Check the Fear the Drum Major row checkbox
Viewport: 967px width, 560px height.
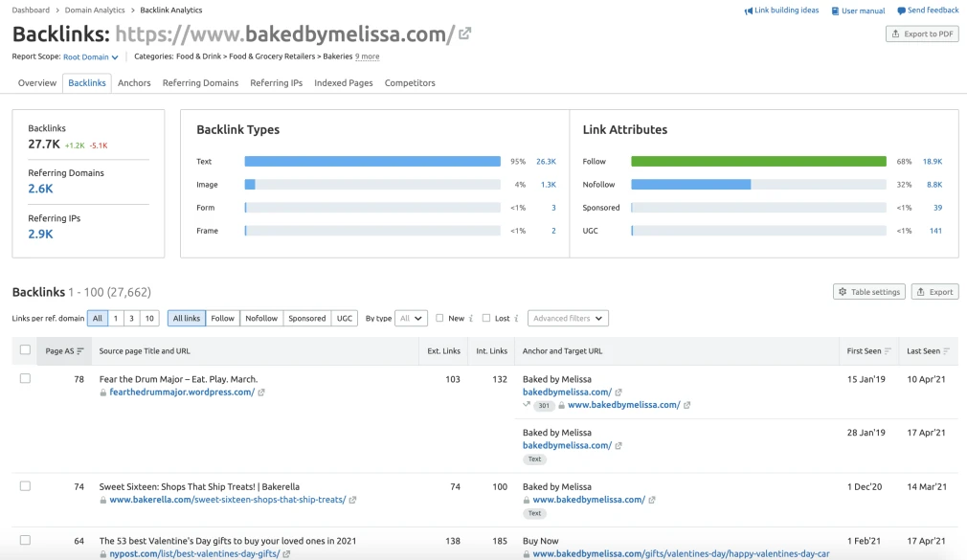25,379
